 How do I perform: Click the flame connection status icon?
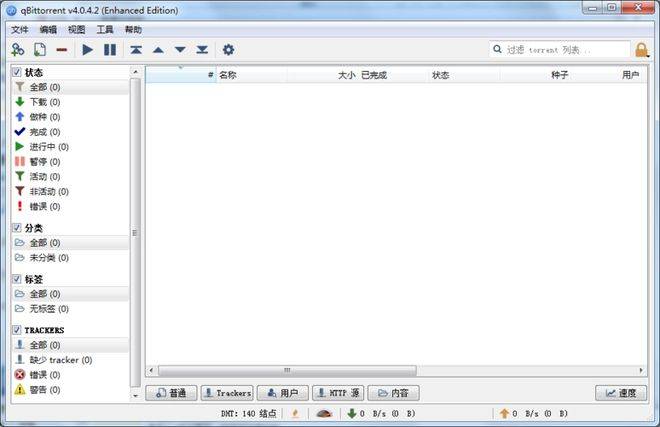(x=295, y=414)
